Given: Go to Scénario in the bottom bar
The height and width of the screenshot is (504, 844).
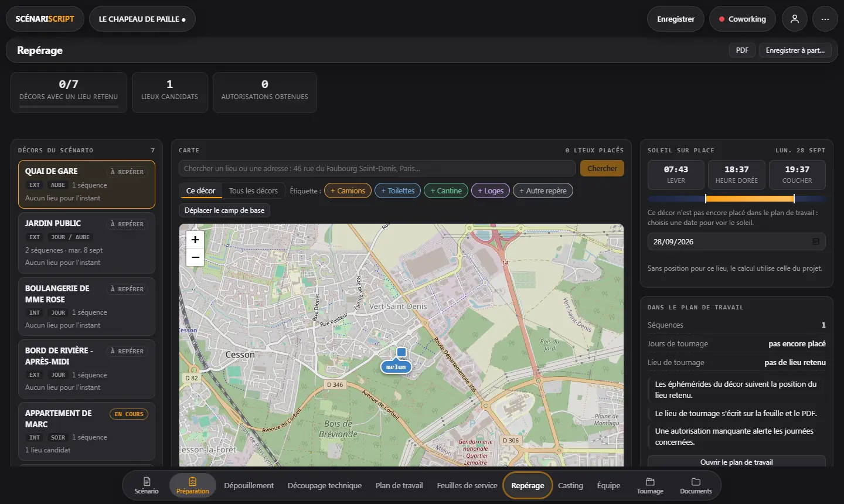Looking at the screenshot, I should [x=147, y=485].
